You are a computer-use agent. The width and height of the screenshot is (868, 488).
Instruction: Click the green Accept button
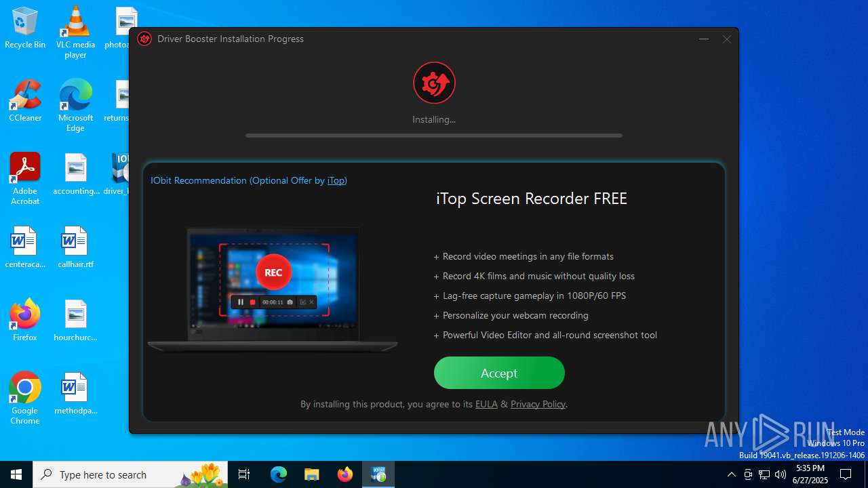pos(499,373)
